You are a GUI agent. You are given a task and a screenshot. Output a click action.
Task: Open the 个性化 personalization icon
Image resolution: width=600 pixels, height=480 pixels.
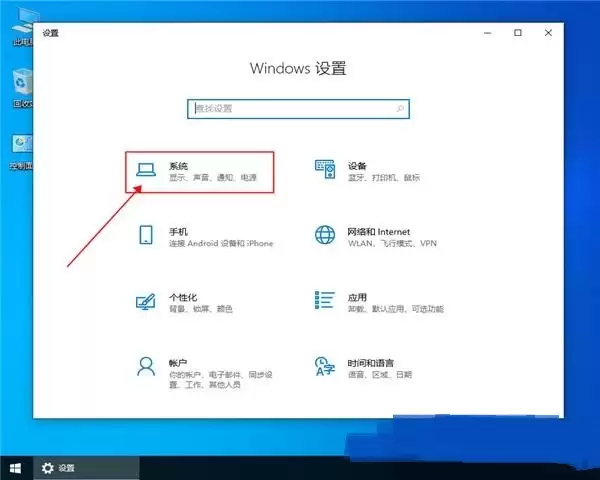click(x=146, y=301)
